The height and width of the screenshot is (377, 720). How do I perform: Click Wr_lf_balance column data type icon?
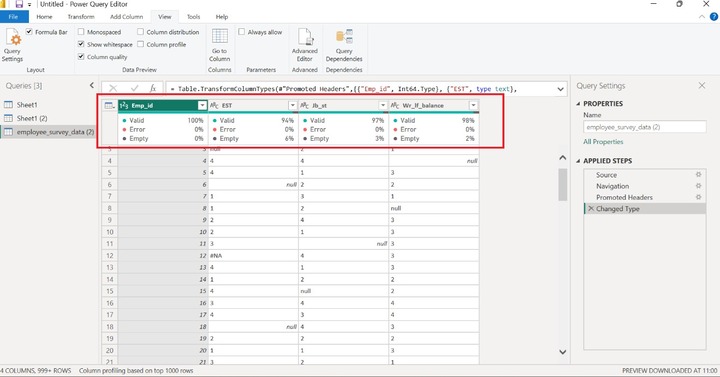pos(395,106)
